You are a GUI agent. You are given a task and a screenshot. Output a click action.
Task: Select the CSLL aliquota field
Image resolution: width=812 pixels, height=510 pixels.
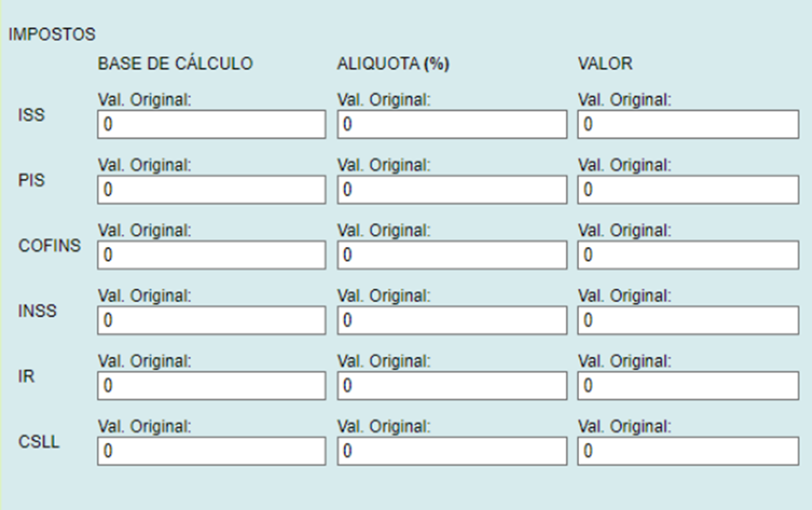[452, 452]
